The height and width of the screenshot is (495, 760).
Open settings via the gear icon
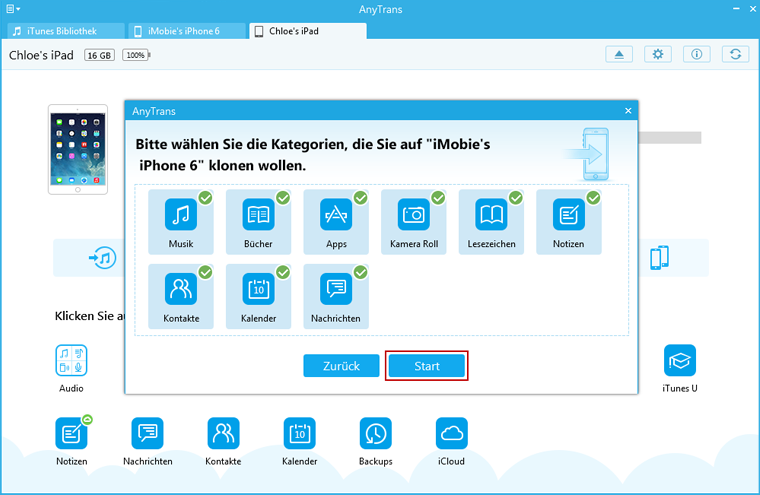658,54
